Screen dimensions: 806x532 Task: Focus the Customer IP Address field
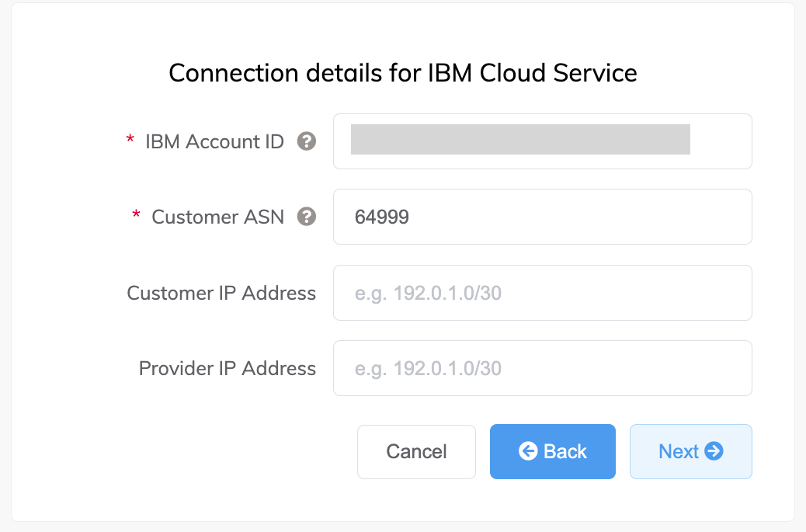coord(542,293)
